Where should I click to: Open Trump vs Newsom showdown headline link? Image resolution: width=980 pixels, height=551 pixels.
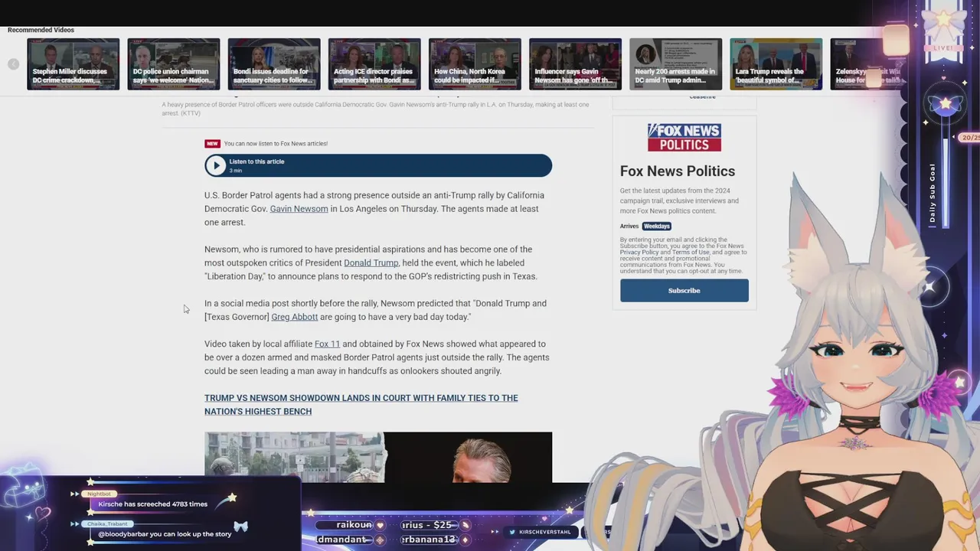(x=361, y=405)
